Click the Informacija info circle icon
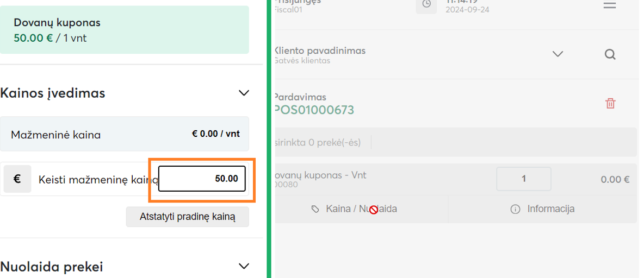644x278 pixels. (x=515, y=209)
